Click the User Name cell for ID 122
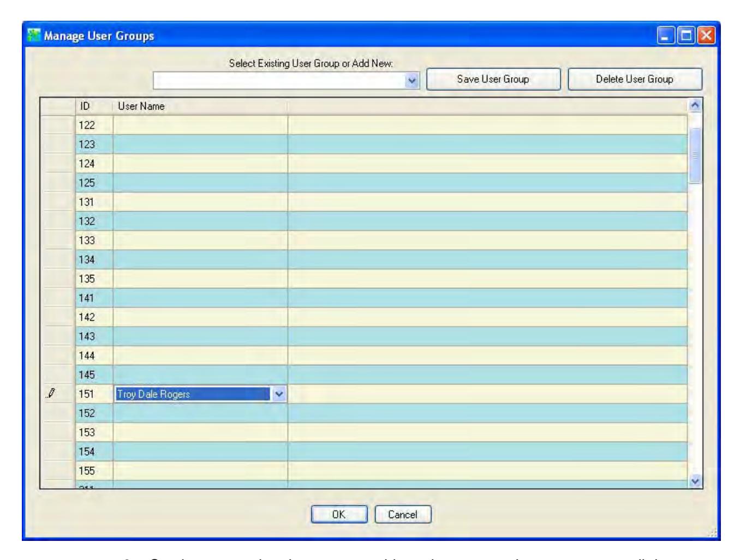 [200, 125]
